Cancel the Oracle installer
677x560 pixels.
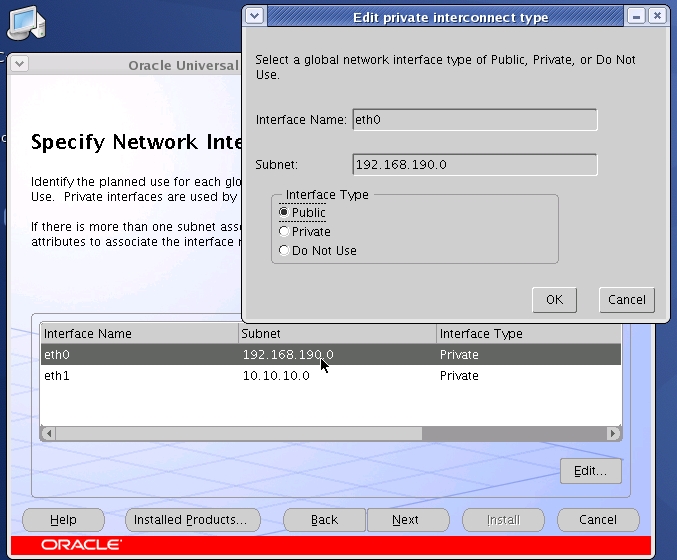pyautogui.click(x=598, y=519)
